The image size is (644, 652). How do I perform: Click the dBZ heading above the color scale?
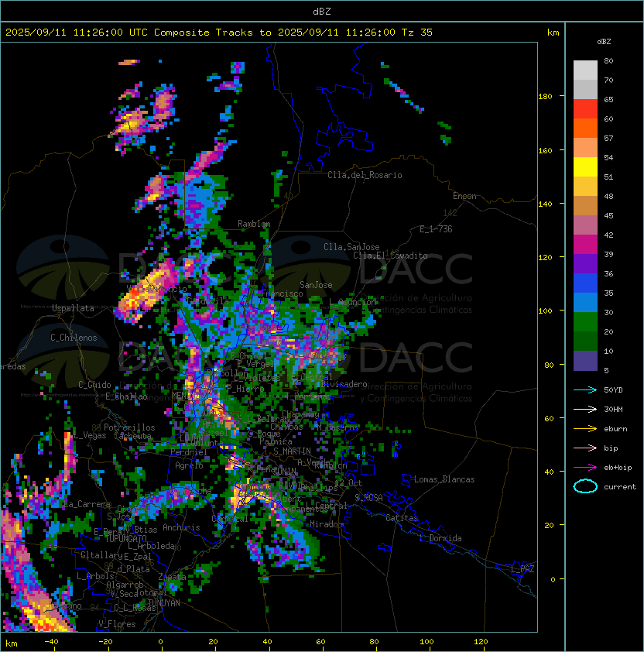[604, 42]
